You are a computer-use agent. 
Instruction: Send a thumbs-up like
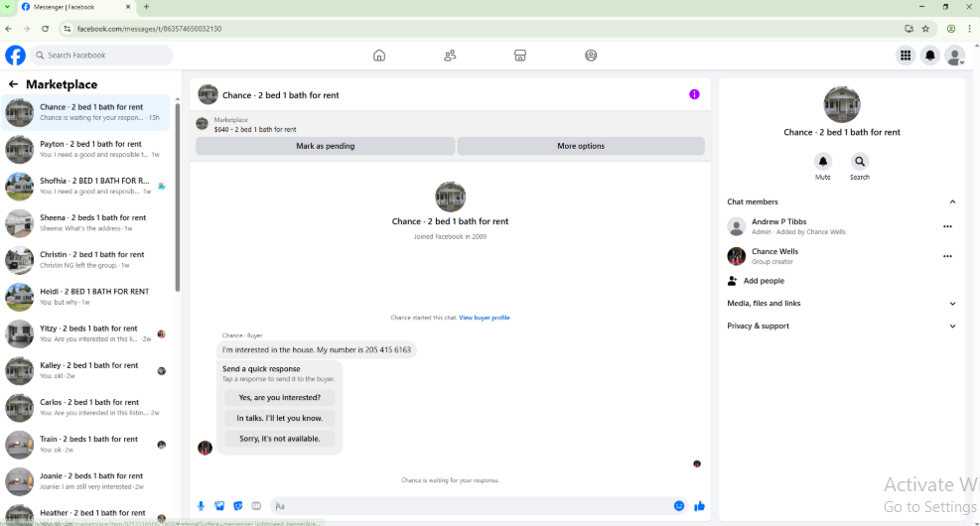699,506
